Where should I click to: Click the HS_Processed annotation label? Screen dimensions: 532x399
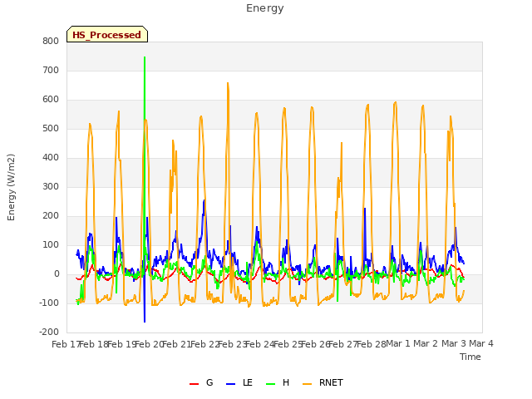[107, 34]
